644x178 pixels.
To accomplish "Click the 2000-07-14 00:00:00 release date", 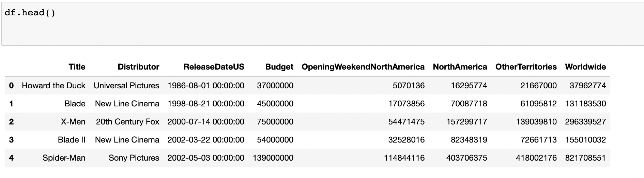I will pos(206,122).
